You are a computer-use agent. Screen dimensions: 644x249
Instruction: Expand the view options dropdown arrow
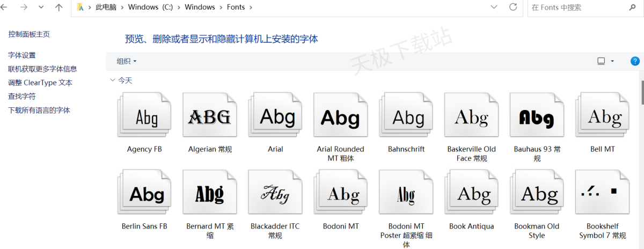[612, 61]
